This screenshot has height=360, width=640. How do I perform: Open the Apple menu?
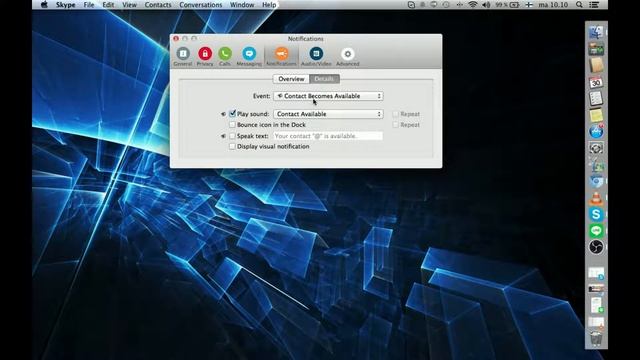coord(44,5)
